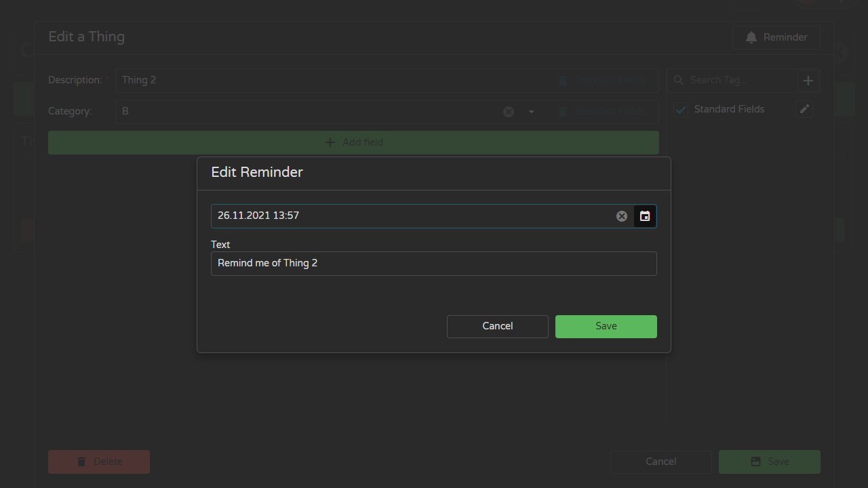868x488 pixels.
Task: Click the plus icon next to Search Tag
Action: point(808,81)
